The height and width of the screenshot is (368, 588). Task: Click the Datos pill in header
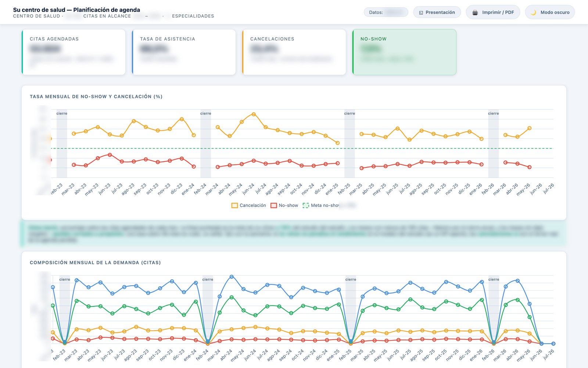386,12
